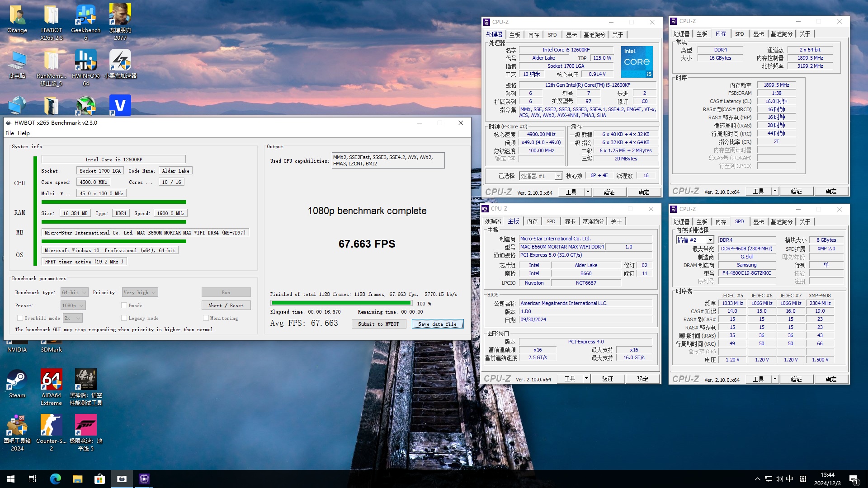Click 验证 in the processor CPU-Z window
Image resolution: width=868 pixels, height=488 pixels.
tap(609, 192)
